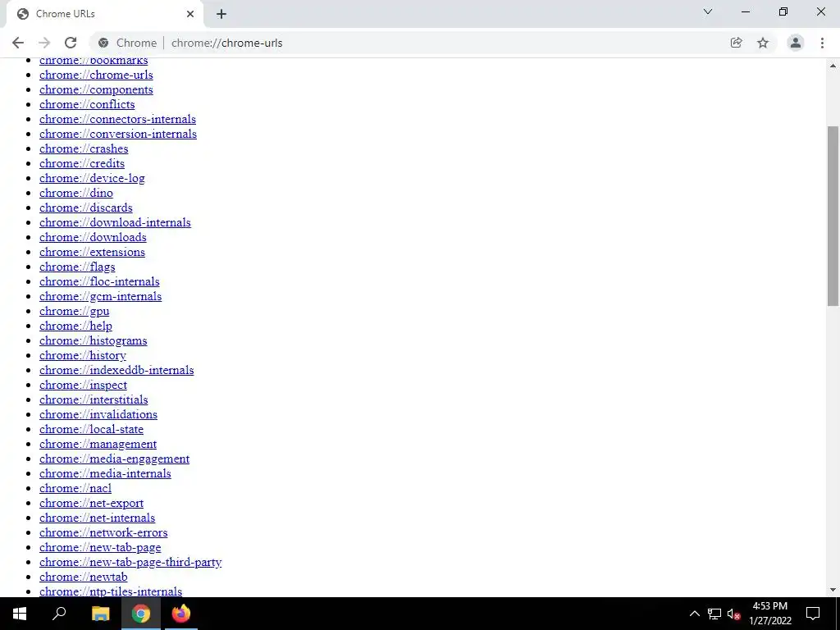Bookmark this tab with the star icon
This screenshot has height=630, width=840.
(763, 43)
